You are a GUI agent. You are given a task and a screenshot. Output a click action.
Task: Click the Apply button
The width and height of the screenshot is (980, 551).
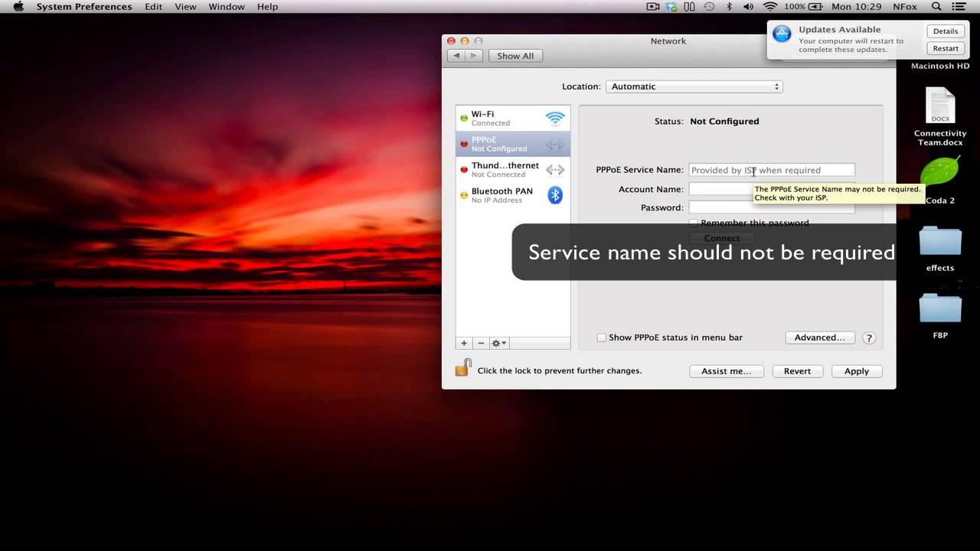[x=856, y=371]
